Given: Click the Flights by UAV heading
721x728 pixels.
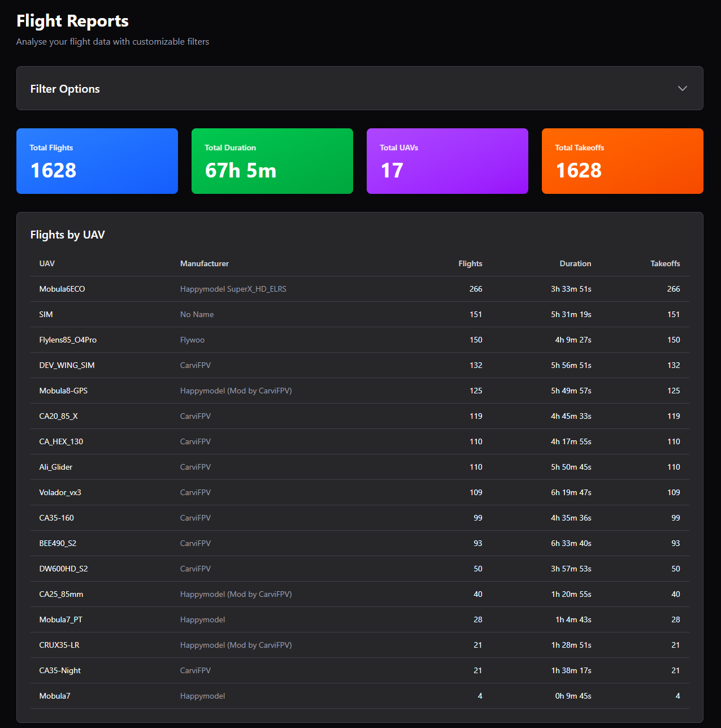Looking at the screenshot, I should (x=68, y=235).
